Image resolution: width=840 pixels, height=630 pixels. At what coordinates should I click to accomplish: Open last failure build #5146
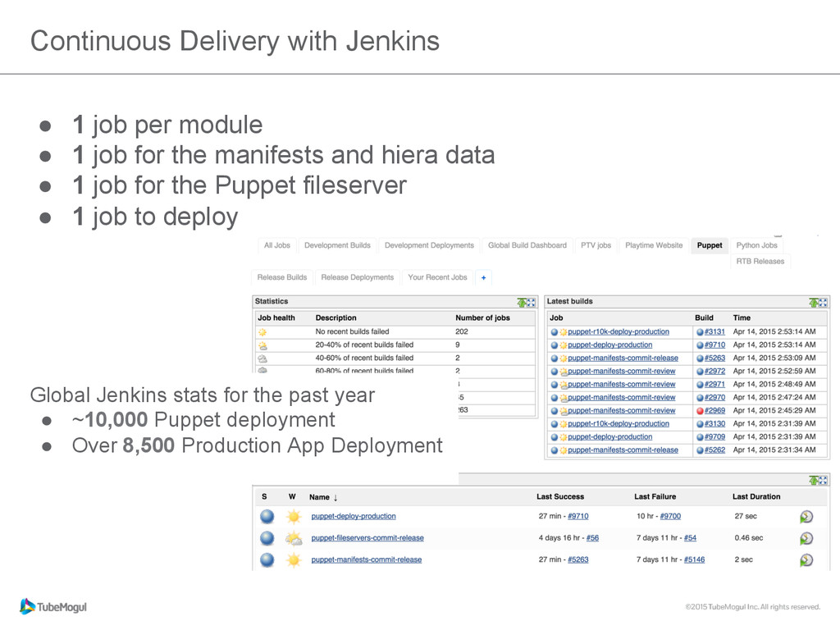point(694,559)
